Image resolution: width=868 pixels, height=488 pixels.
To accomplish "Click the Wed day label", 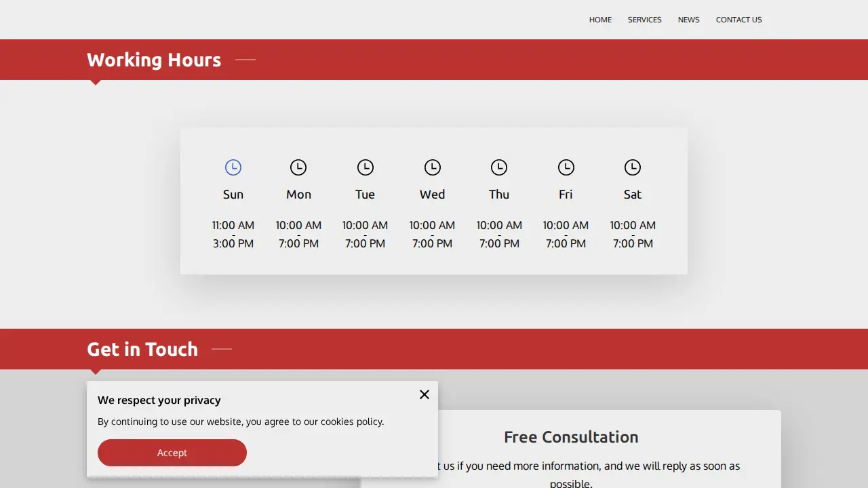I will tap(432, 195).
